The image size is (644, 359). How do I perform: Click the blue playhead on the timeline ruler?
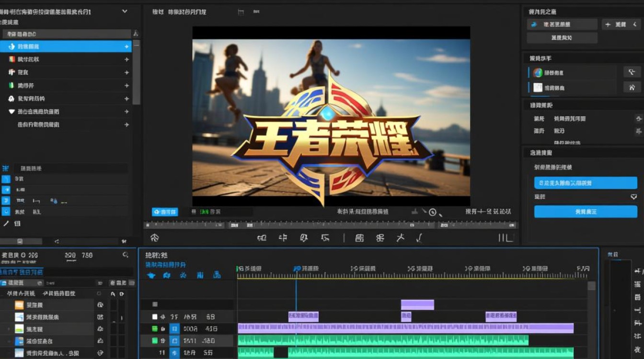pyautogui.click(x=296, y=269)
